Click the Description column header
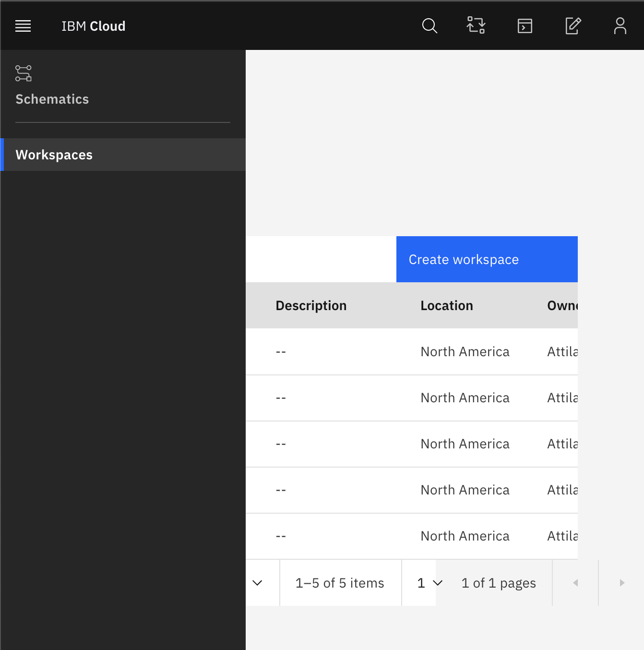The width and height of the screenshot is (644, 650). [x=311, y=305]
